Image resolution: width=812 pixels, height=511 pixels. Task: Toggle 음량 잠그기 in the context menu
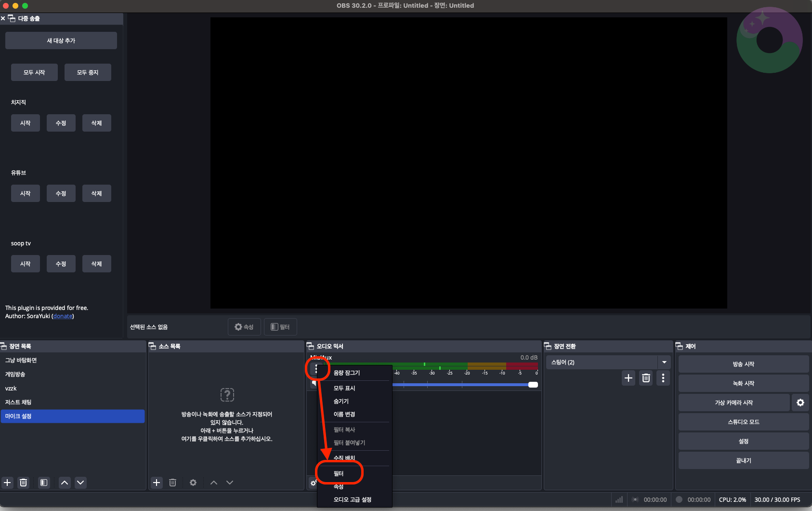click(x=354, y=373)
